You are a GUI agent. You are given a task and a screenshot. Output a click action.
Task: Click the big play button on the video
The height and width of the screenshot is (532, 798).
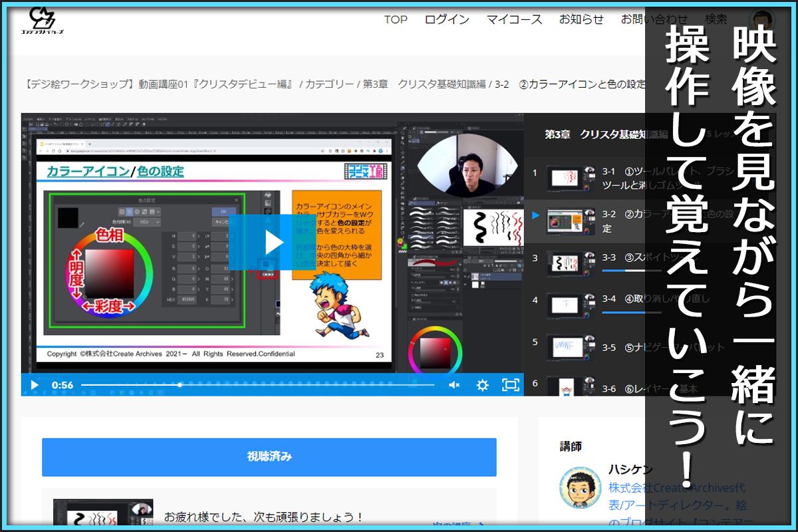pyautogui.click(x=273, y=243)
